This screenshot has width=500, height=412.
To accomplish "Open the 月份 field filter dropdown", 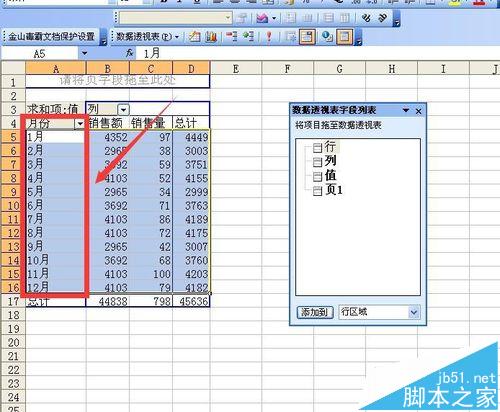I will [80, 124].
